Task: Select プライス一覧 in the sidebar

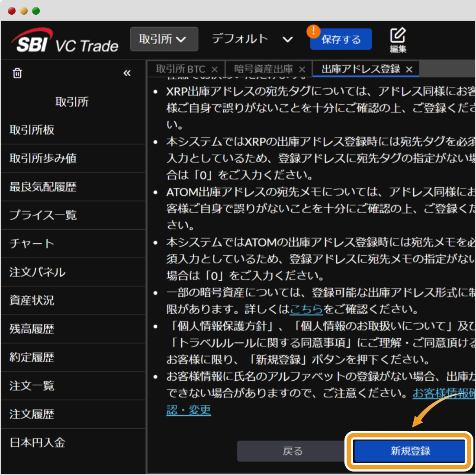Action: coord(73,215)
